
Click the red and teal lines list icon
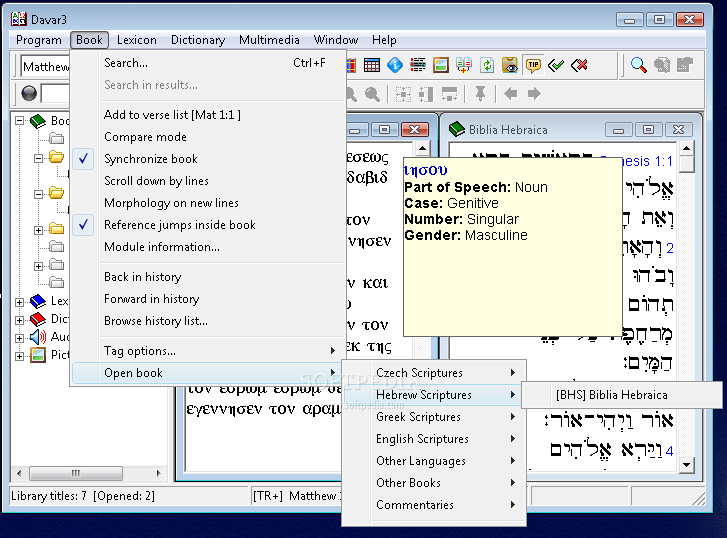pos(418,65)
